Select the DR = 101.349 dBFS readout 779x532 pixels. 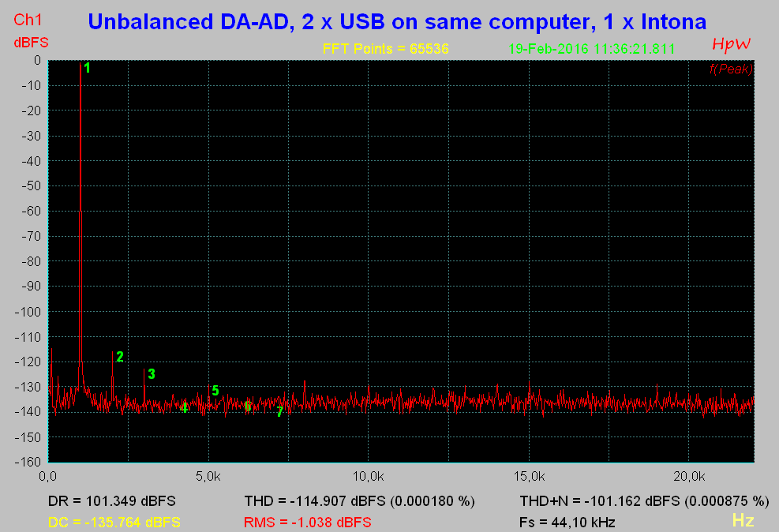(x=112, y=501)
